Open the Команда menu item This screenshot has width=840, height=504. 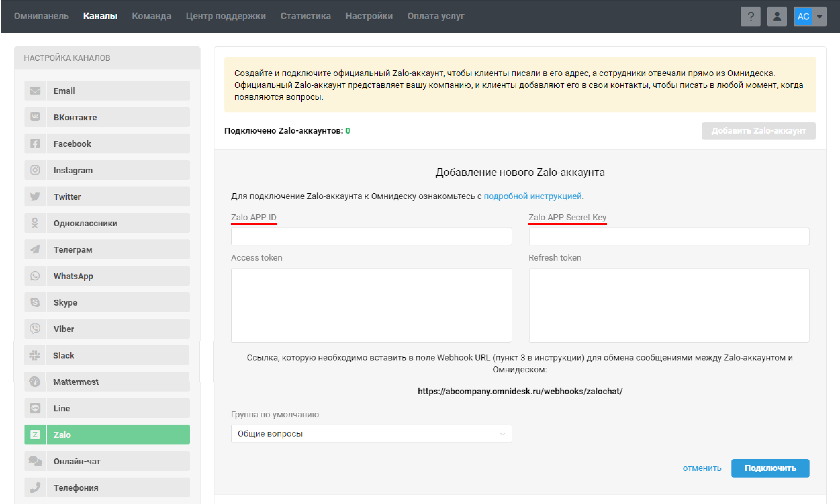coord(152,16)
